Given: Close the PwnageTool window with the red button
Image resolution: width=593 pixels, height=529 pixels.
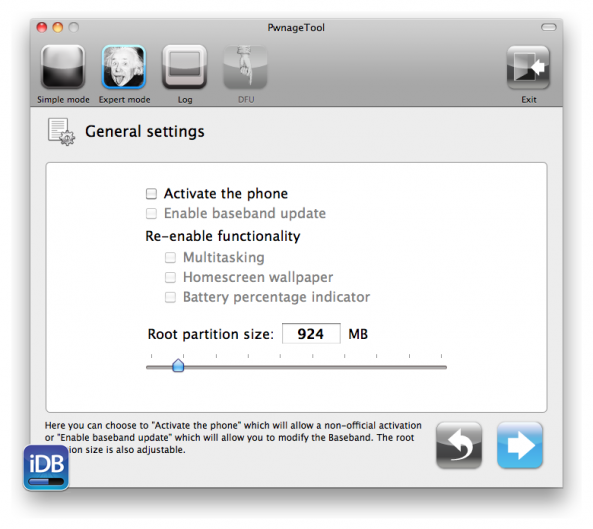Looking at the screenshot, I should pyautogui.click(x=42, y=27).
